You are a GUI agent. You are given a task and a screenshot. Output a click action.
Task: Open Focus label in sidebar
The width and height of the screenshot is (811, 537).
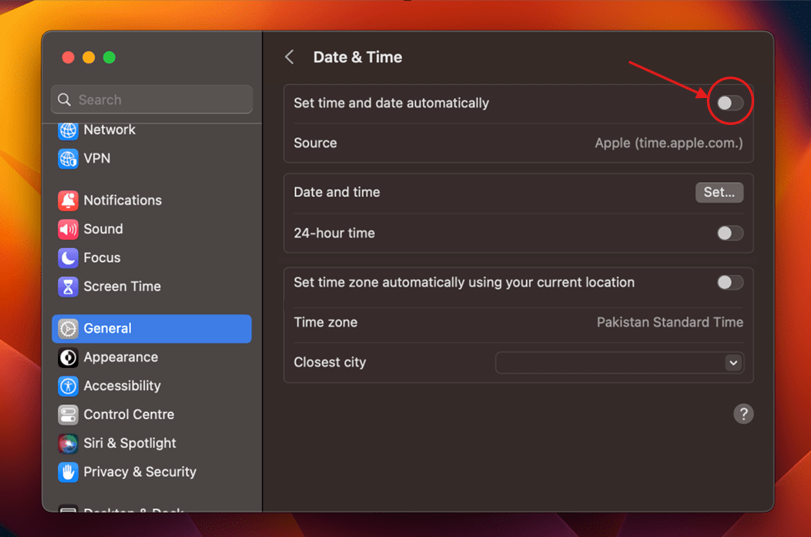point(102,258)
